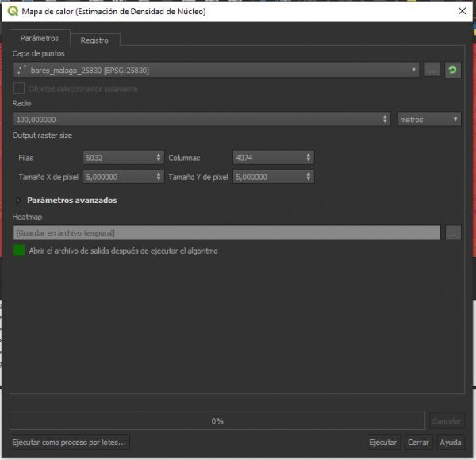Screen dimensions: 476x460
Task: Click the Heatmap output browse ellipsis button
Action: coord(453,232)
